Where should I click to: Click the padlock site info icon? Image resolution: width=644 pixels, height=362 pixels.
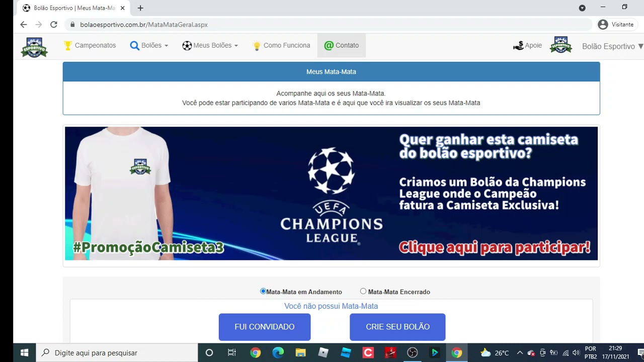[x=72, y=25]
